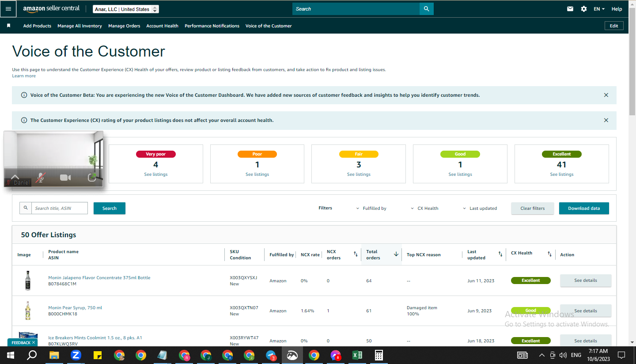This screenshot has height=364, width=636.
Task: Open the Windows Start menu
Action: pos(11,355)
